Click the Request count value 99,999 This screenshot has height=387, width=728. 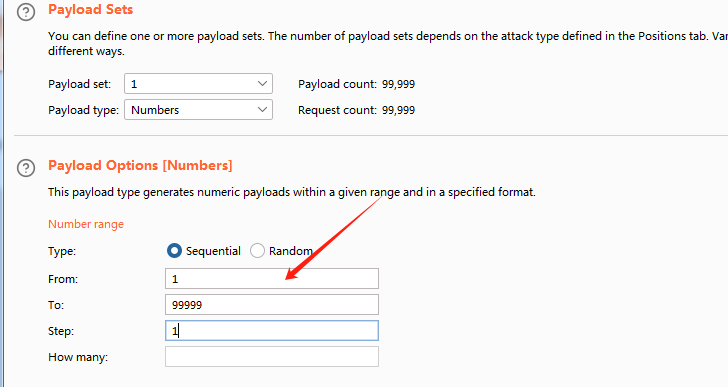[x=398, y=110]
